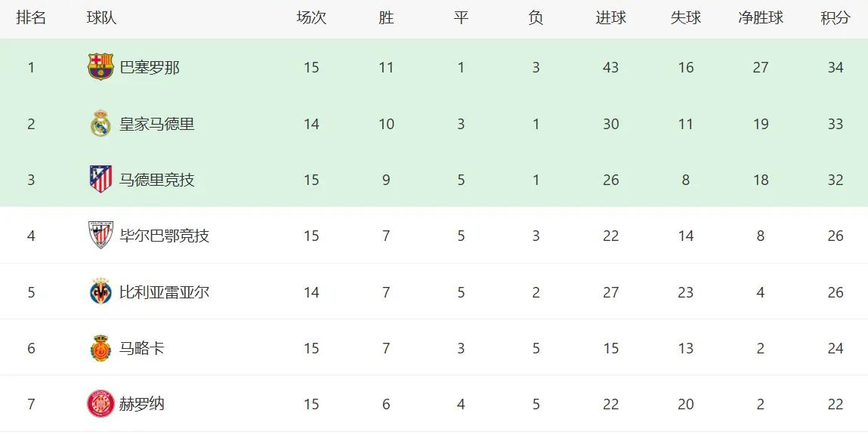
Task: Click the Mallorca club crest icon
Action: pos(100,348)
